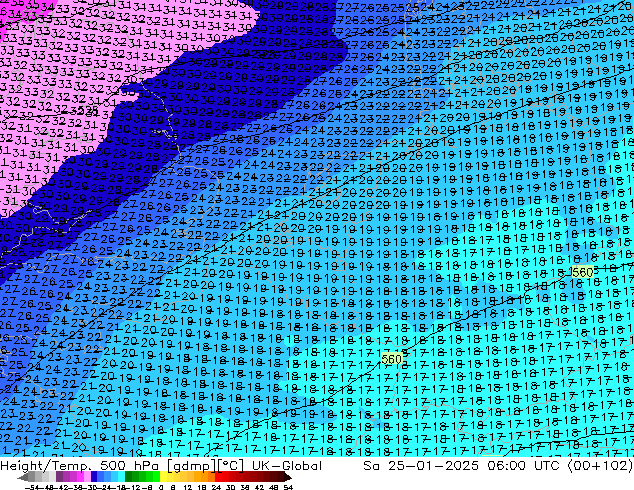Click the dark green segment on the color legend

click(129, 477)
